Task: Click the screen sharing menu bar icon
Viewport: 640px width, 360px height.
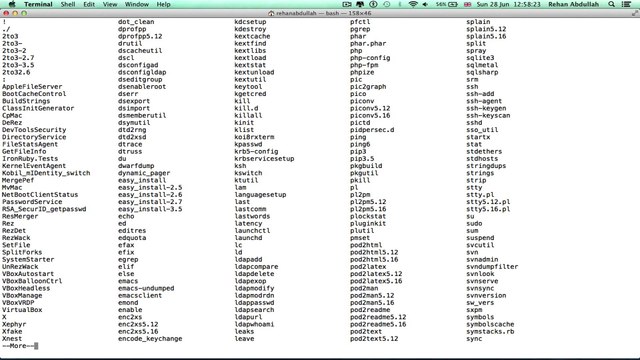Action: coord(347,4)
